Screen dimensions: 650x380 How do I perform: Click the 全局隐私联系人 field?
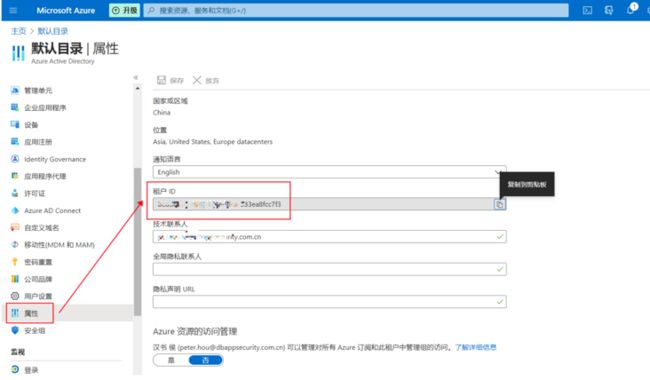click(330, 269)
